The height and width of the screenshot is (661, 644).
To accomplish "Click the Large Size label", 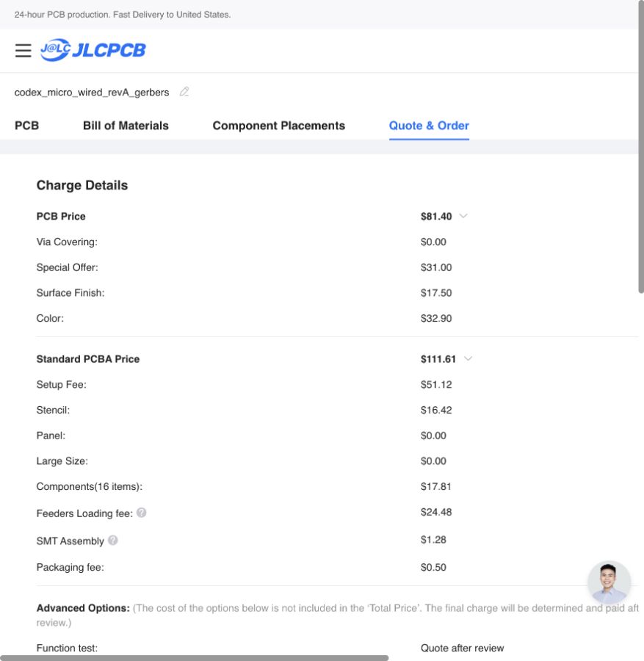I will [x=62, y=460].
